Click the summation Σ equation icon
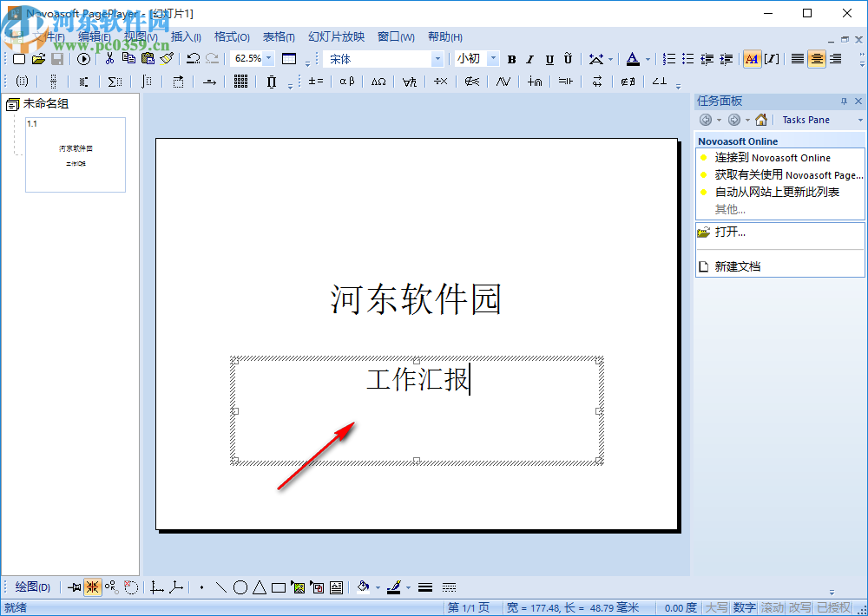Image resolution: width=868 pixels, height=616 pixels. 115,81
